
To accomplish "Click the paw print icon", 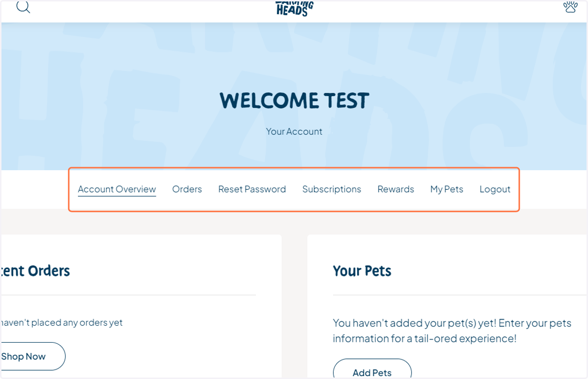I will tap(570, 6).
